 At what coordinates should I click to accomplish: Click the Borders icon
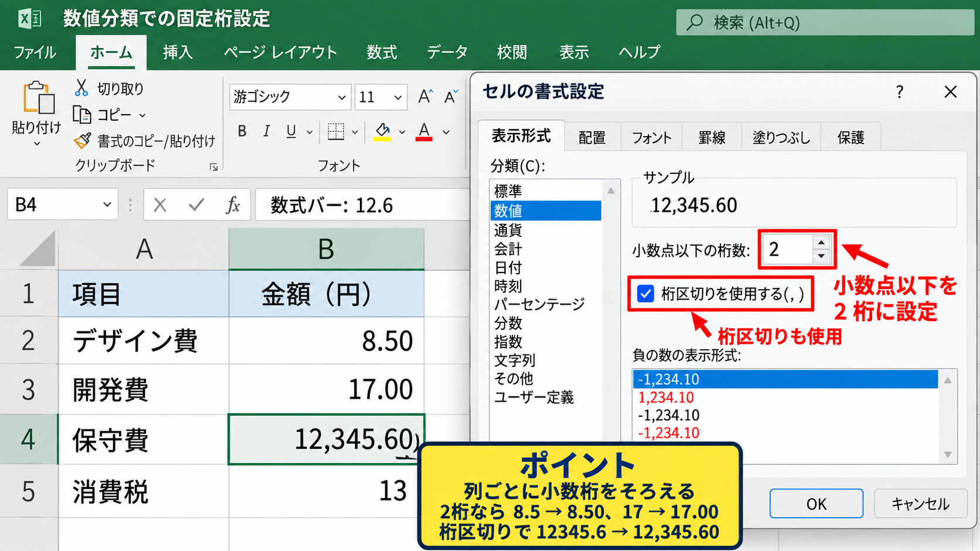tap(336, 131)
